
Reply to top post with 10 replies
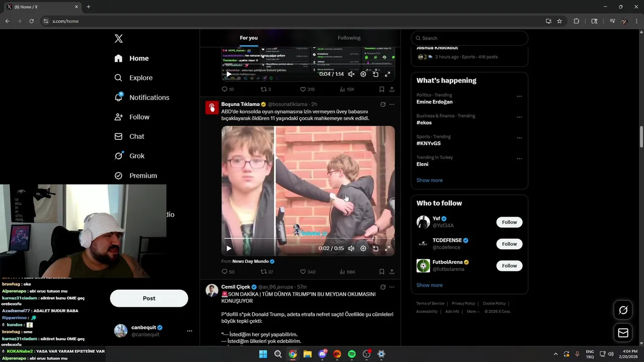click(227, 89)
